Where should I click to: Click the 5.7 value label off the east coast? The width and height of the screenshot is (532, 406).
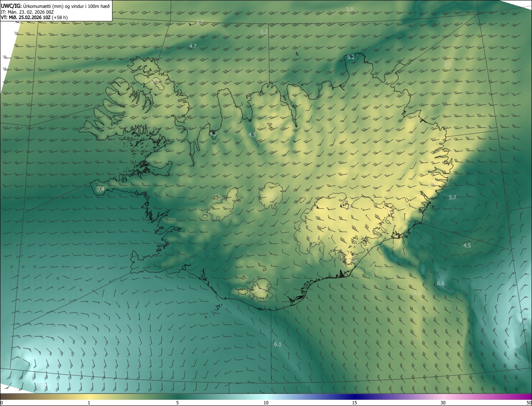tap(453, 197)
